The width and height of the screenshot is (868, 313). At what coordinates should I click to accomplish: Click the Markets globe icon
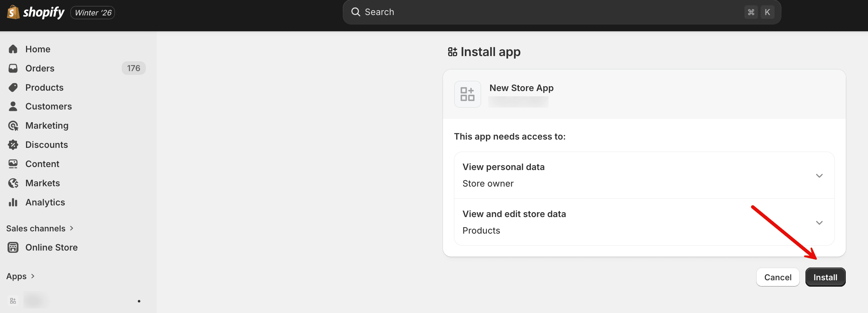pyautogui.click(x=13, y=183)
